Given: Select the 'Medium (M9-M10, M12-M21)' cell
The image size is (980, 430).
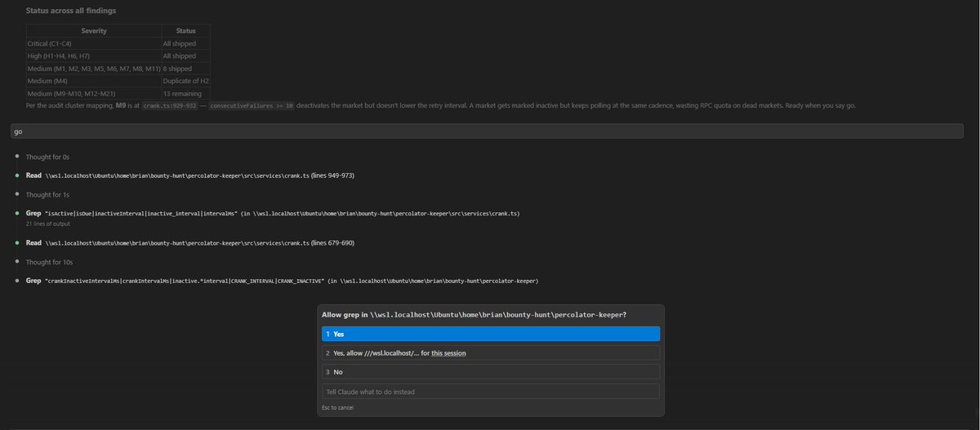Looking at the screenshot, I should coord(94,94).
